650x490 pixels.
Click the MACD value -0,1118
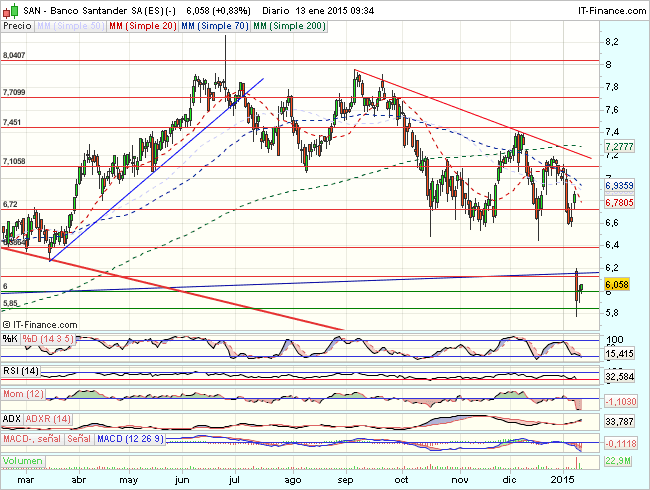(x=621, y=444)
